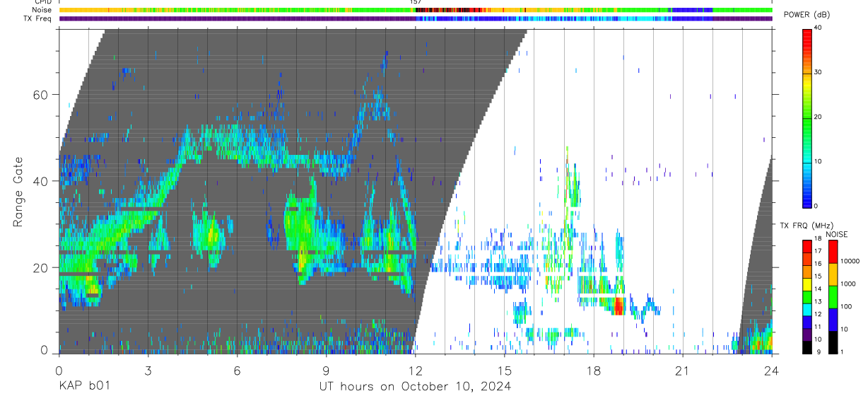
Task: Click the "TX Freq" strip label at top left
Action: pos(37,18)
